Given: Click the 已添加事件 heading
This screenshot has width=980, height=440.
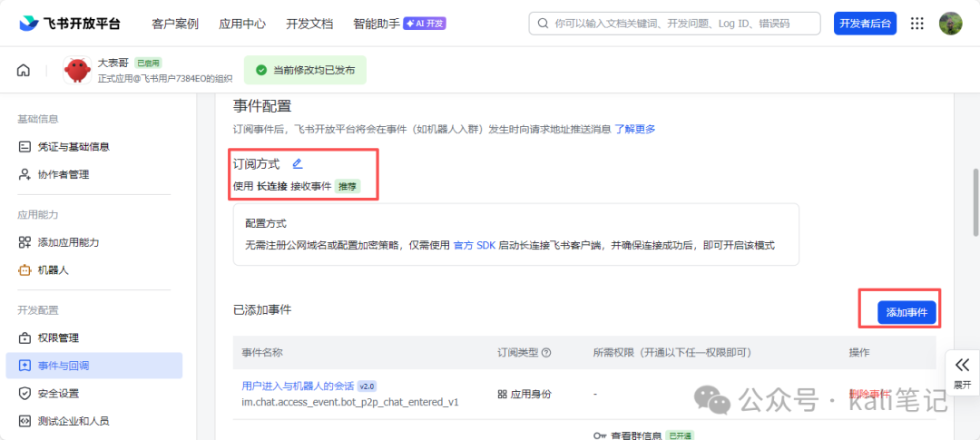Looking at the screenshot, I should [x=262, y=309].
